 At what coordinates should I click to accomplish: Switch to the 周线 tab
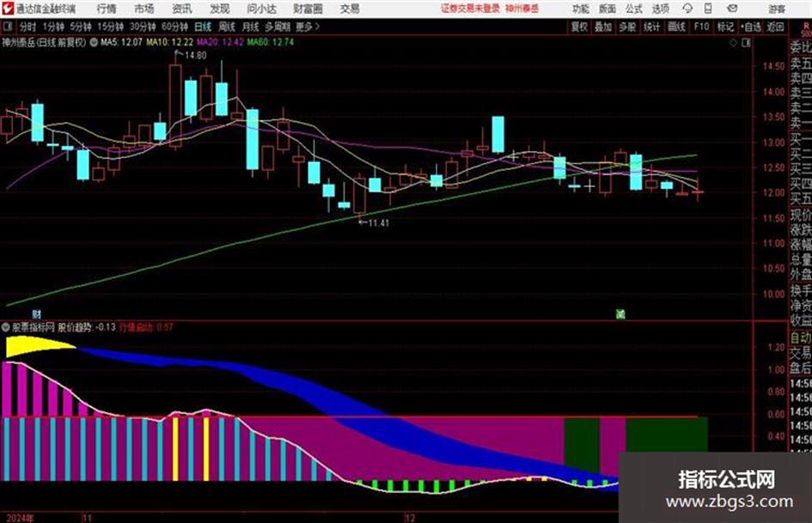227,27
